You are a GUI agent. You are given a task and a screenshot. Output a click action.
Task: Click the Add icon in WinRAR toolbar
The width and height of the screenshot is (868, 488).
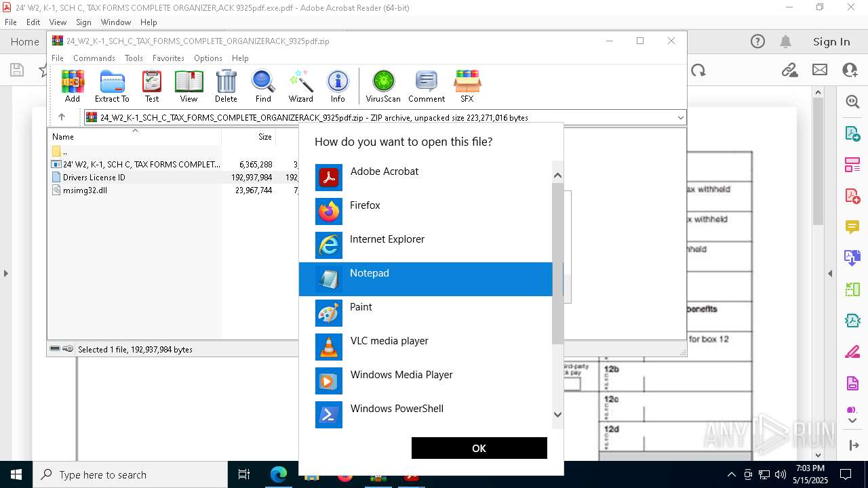(73, 86)
